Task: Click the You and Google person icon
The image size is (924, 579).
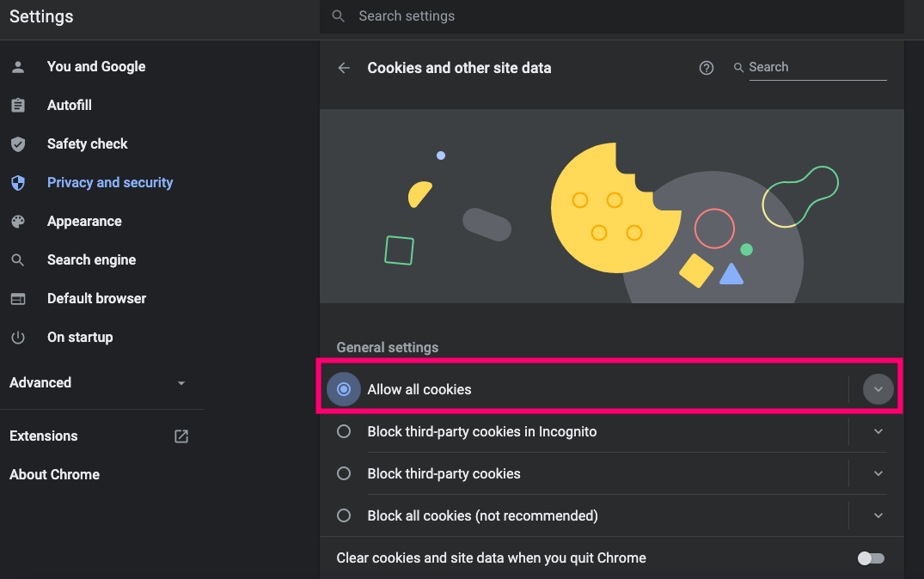Action: [x=18, y=67]
